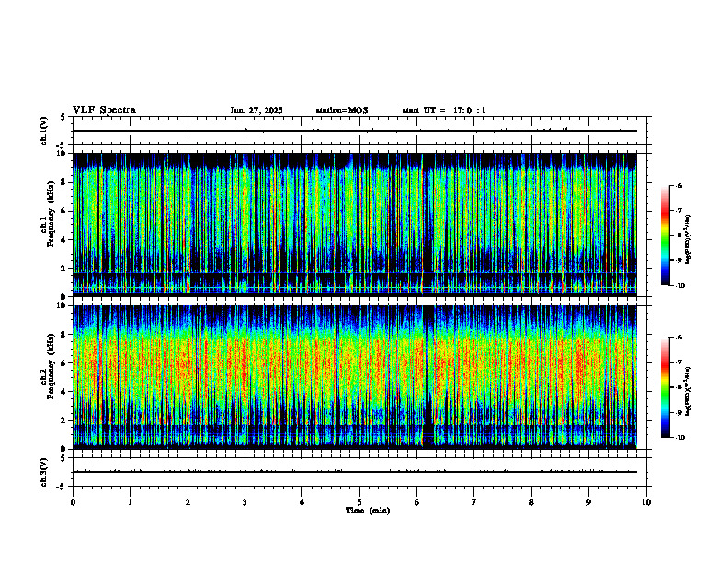Screen dimensions: 728x563
Task: Click the "start UT = 17:0 : 1" text
Action: coord(444,110)
